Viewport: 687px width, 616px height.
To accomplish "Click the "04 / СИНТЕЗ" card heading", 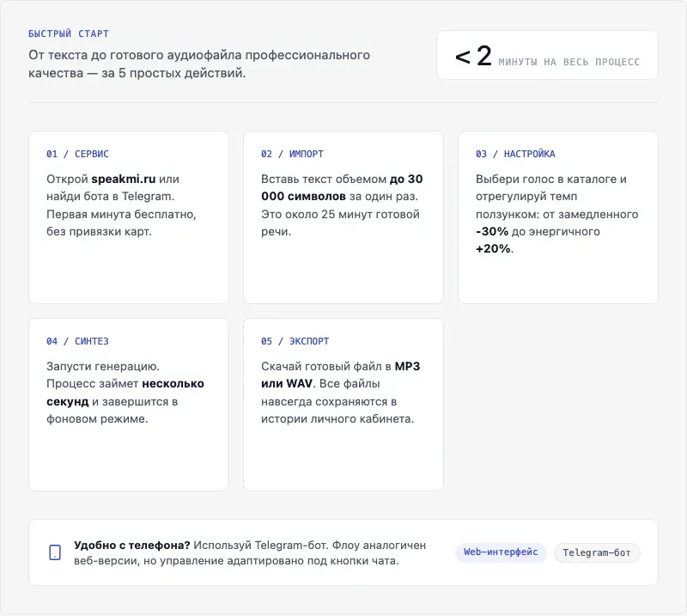I will 77,341.
